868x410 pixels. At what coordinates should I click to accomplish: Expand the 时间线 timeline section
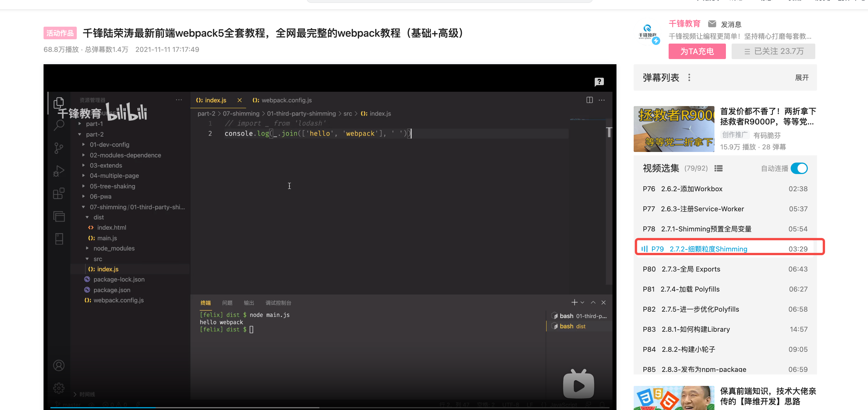[x=84, y=394]
